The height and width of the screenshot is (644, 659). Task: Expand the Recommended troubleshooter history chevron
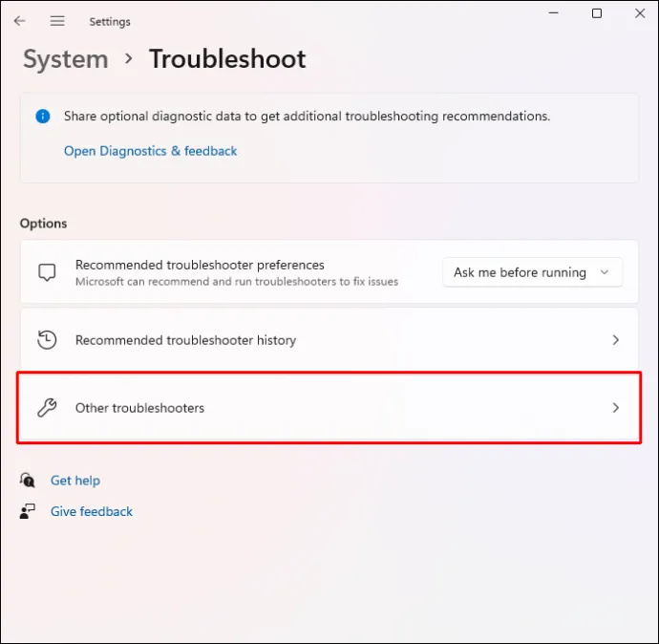coord(615,339)
